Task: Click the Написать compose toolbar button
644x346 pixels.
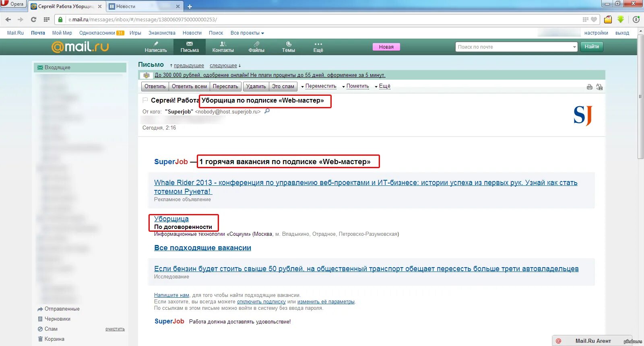Action: pos(156,47)
